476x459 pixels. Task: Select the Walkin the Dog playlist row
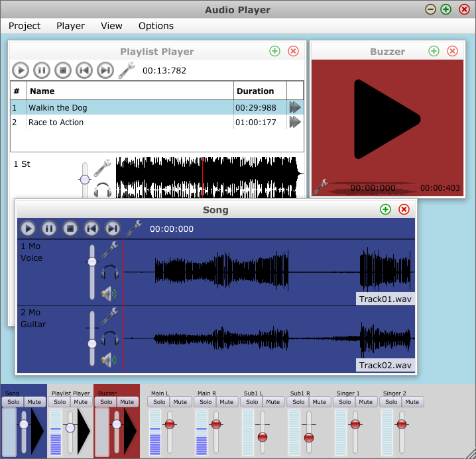157,108
